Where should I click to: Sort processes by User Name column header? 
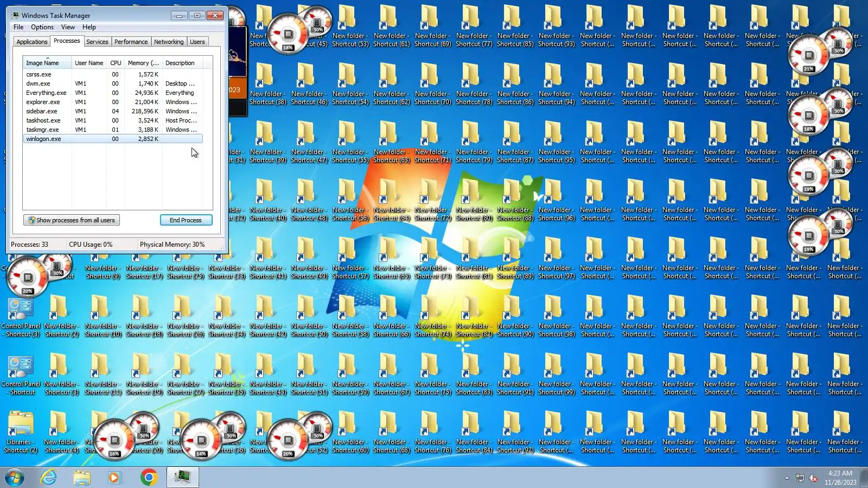89,63
